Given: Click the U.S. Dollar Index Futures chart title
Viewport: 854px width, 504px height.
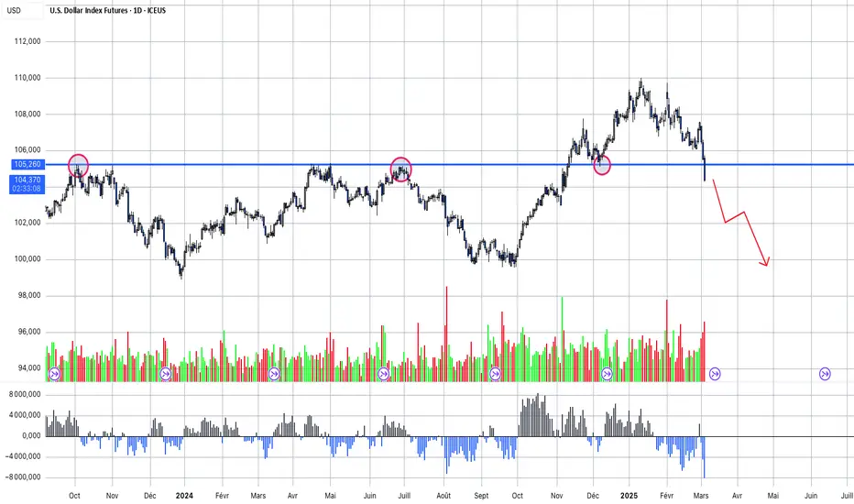Looking at the screenshot, I should [x=108, y=10].
